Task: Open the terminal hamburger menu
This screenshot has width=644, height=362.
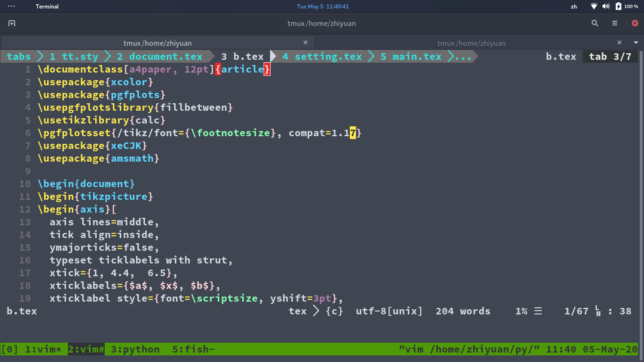Action: coord(615,23)
